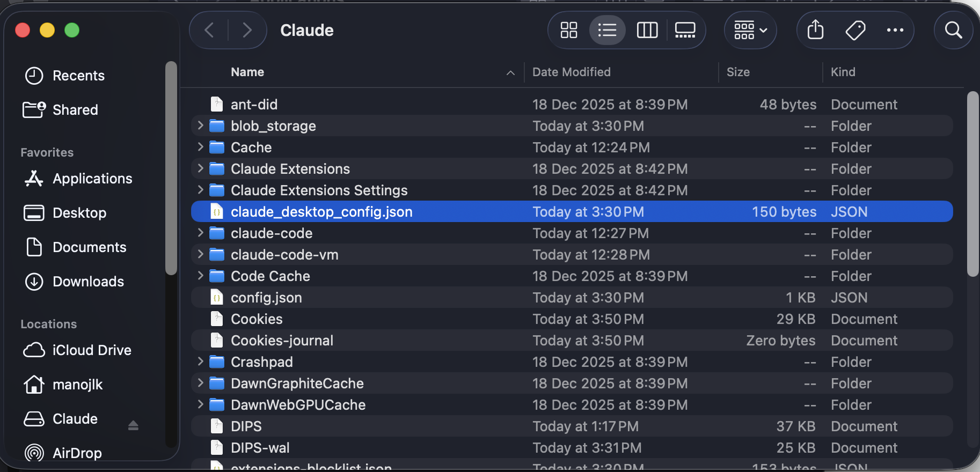Open the Tags editor icon
The height and width of the screenshot is (472, 980).
[x=855, y=30]
